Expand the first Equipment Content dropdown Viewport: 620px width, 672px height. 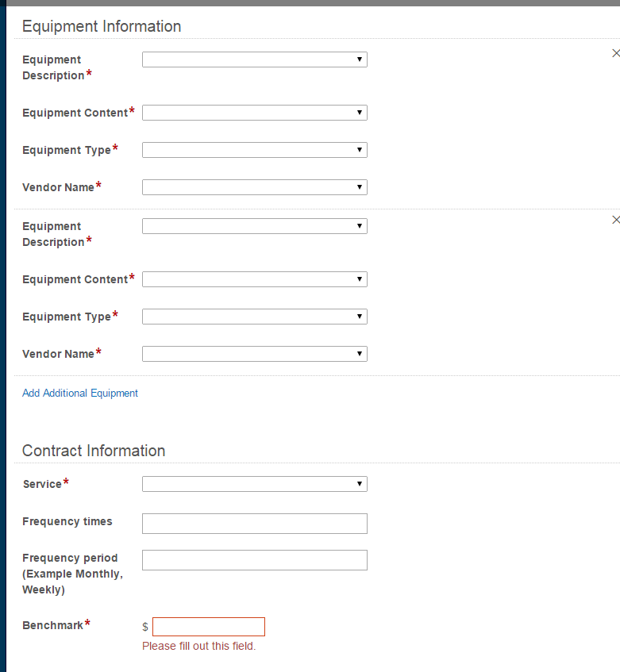(255, 113)
